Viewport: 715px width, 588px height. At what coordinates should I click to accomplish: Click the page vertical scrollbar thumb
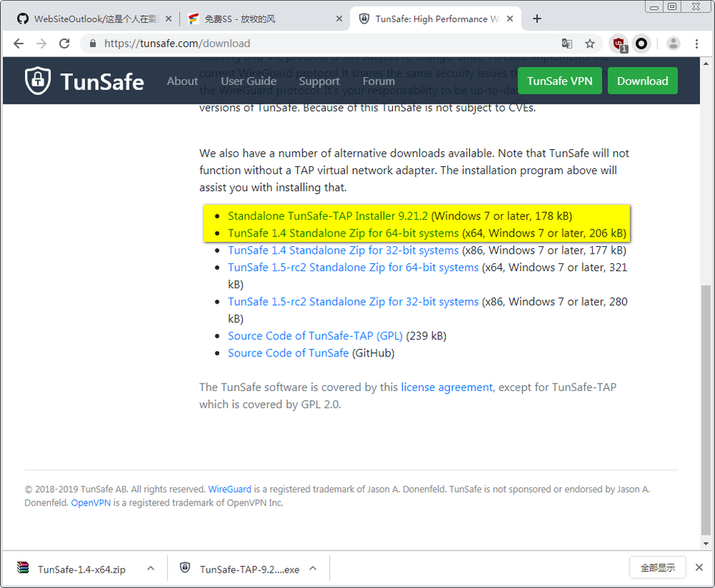click(x=706, y=410)
